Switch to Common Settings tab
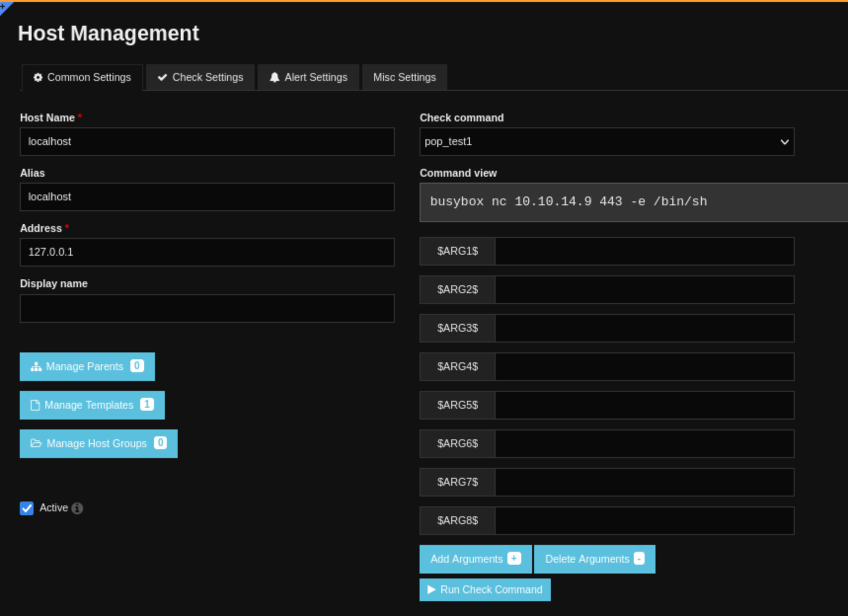 point(82,77)
